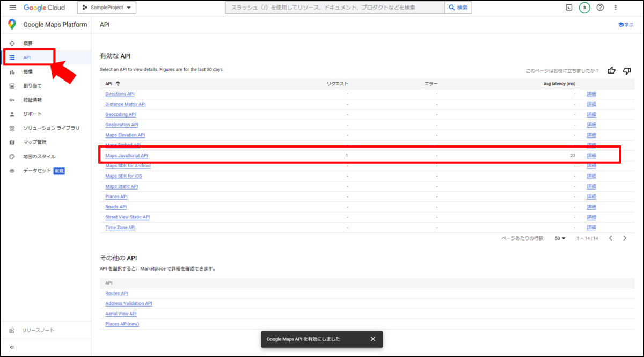
Task: Click the thumbs down feedback icon
Action: [627, 70]
